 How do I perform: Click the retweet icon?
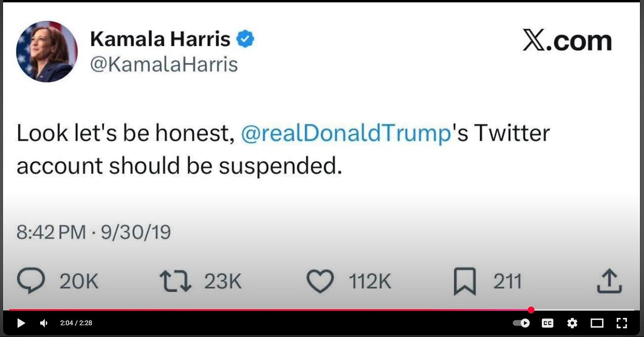175,281
